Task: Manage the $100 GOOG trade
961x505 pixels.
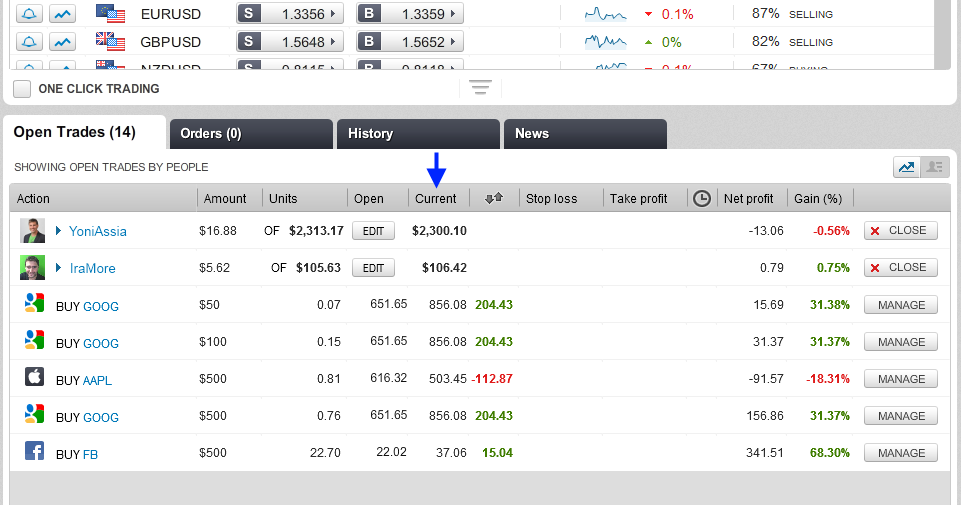Action: tap(901, 342)
